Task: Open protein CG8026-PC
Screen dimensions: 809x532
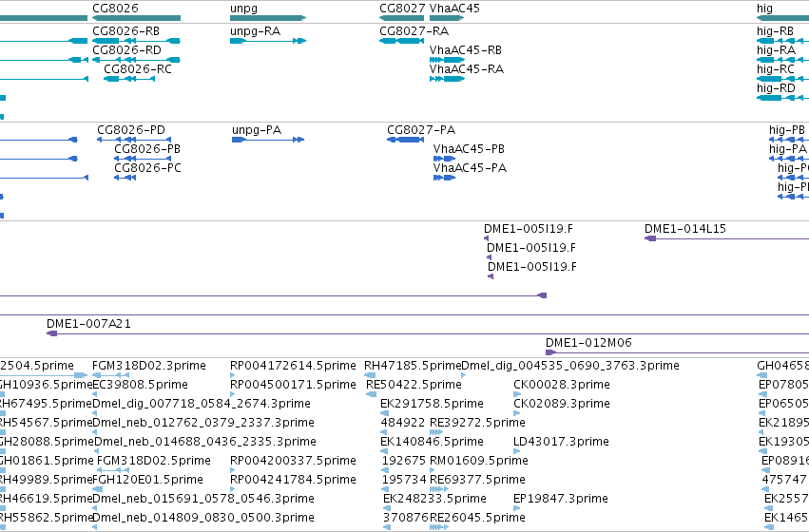Action: (147, 168)
